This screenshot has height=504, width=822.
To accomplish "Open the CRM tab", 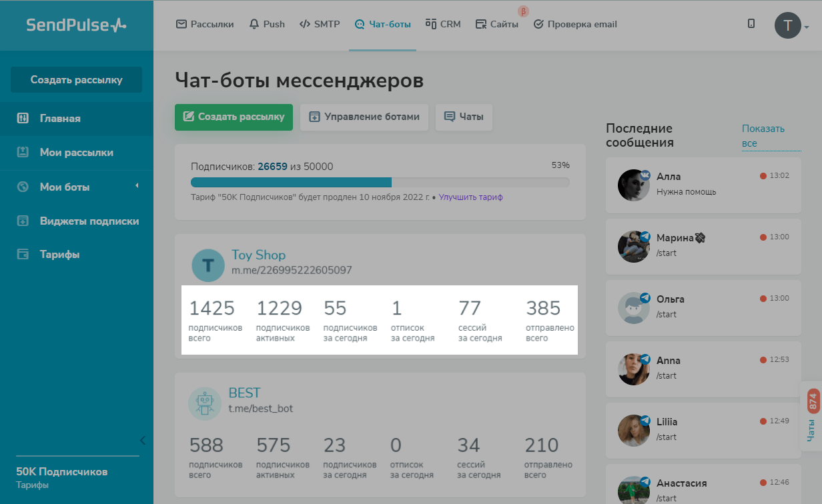I will [x=443, y=24].
